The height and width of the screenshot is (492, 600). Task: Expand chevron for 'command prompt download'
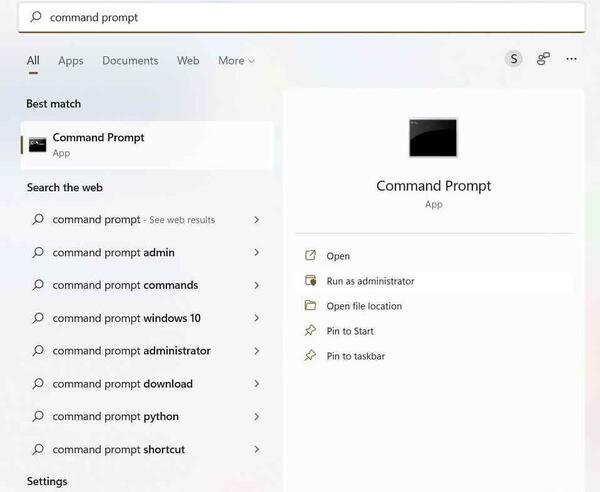pos(257,384)
